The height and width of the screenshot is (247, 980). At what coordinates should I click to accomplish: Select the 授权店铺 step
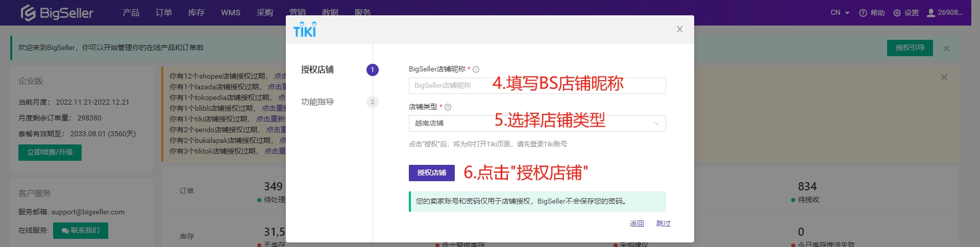click(x=317, y=69)
